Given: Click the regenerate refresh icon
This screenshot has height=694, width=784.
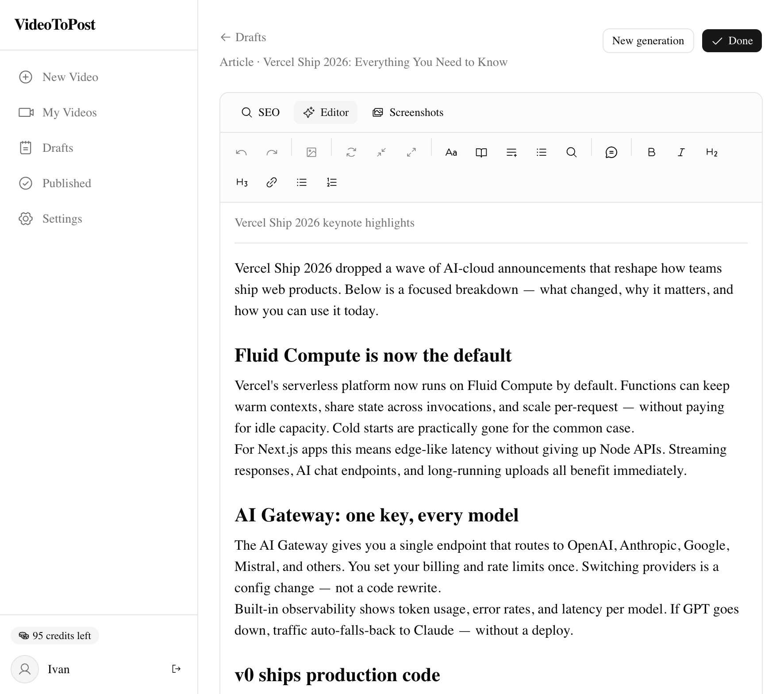Looking at the screenshot, I should tap(351, 152).
